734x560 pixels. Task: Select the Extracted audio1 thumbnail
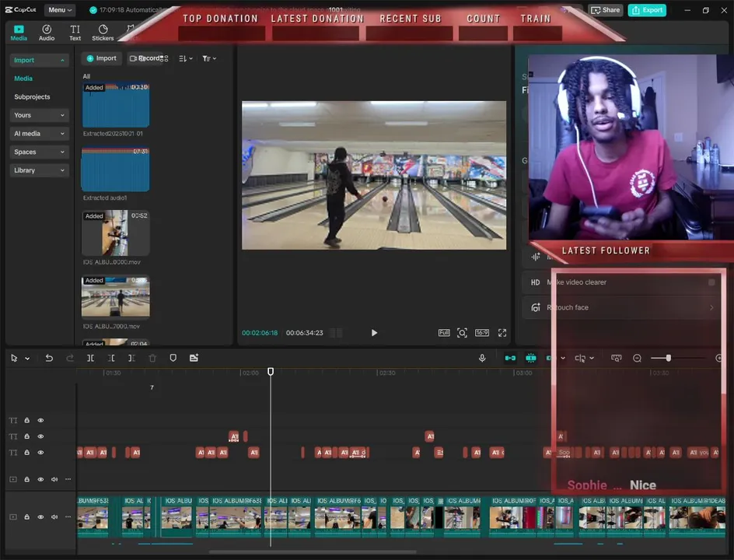[116, 170]
